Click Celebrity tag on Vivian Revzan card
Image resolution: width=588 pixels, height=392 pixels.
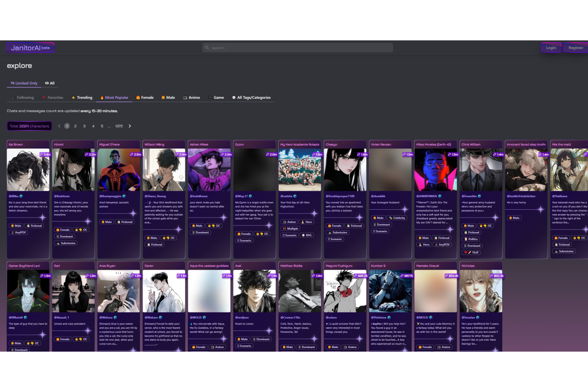coord(397,218)
